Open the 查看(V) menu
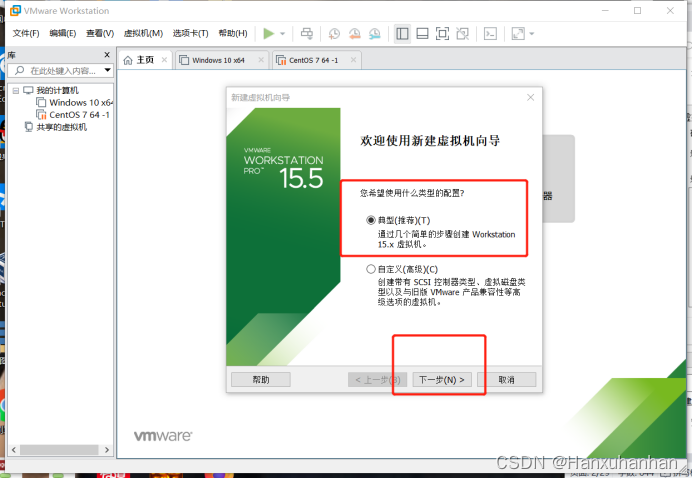This screenshot has width=692, height=479. tap(100, 33)
